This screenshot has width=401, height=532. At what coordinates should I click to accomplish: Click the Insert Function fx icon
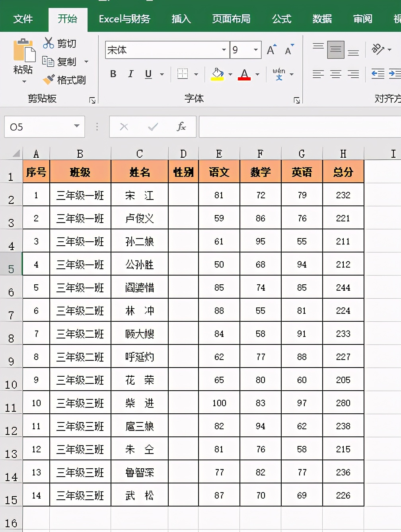pyautogui.click(x=181, y=127)
